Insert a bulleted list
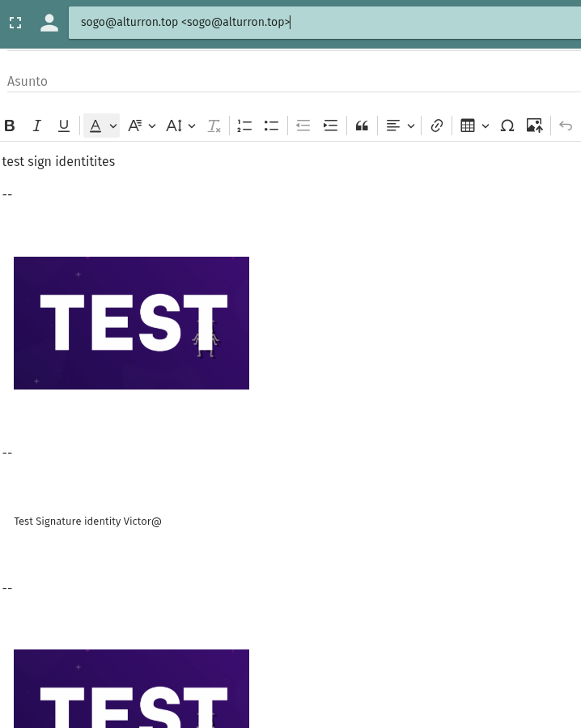 271,126
